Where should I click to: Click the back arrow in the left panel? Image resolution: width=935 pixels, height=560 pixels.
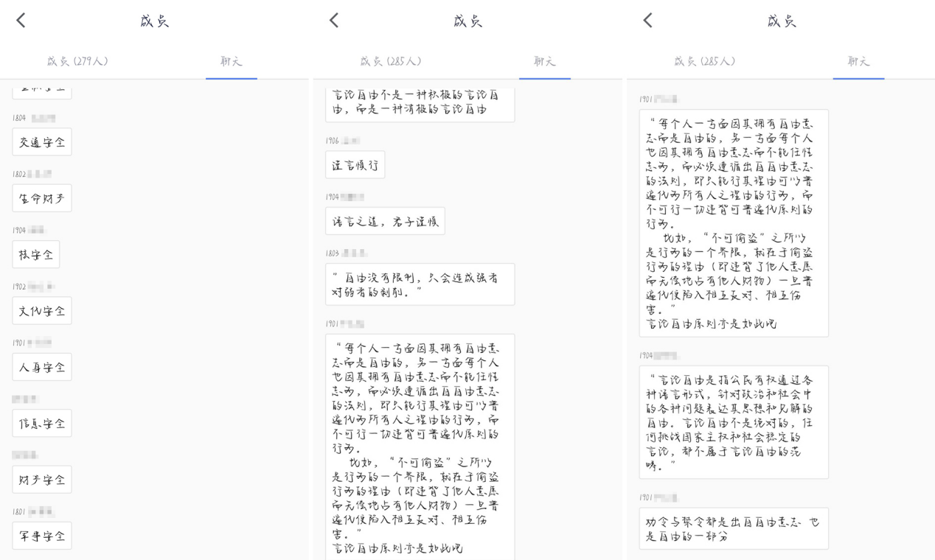coord(21,21)
